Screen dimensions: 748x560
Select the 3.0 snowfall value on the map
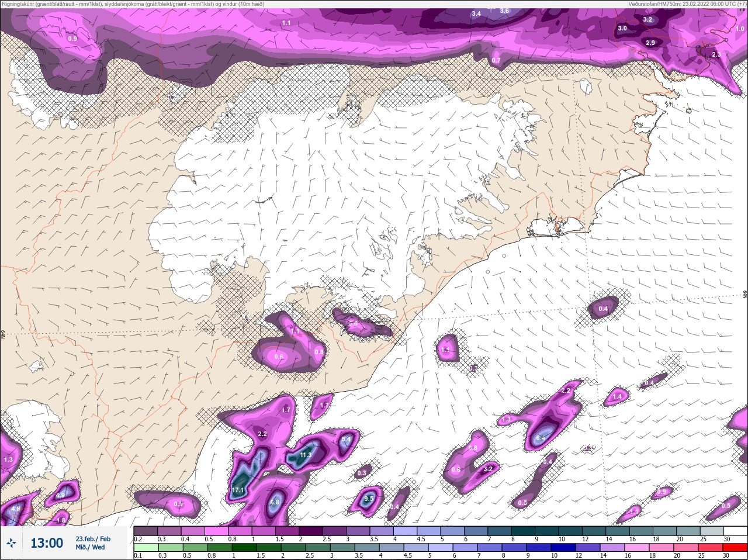pos(622,28)
